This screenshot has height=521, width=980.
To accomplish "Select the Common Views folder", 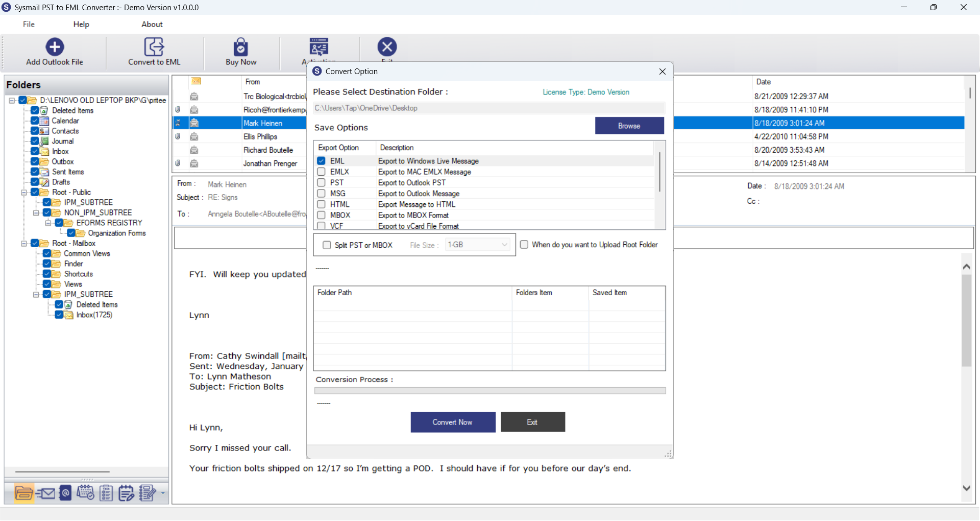I will 87,254.
